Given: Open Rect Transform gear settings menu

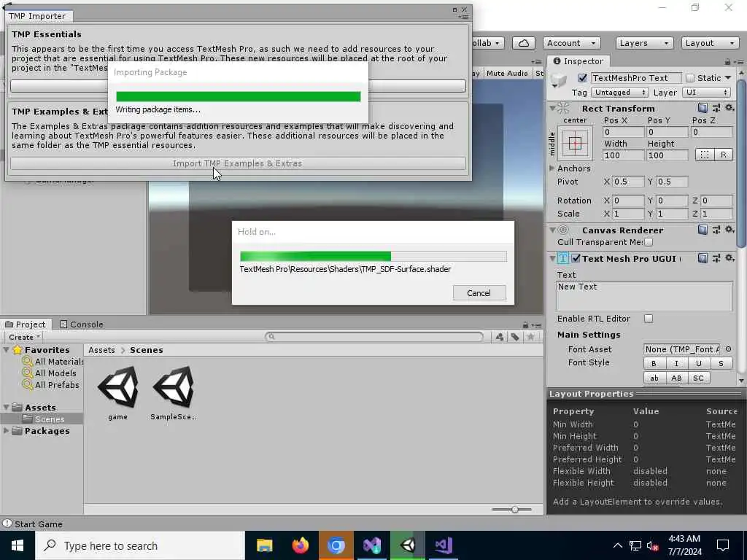Looking at the screenshot, I should pos(729,108).
